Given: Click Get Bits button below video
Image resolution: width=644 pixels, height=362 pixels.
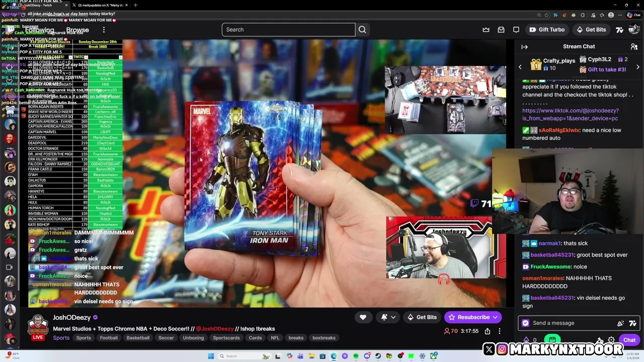Looking at the screenshot, I should pos(422,317).
